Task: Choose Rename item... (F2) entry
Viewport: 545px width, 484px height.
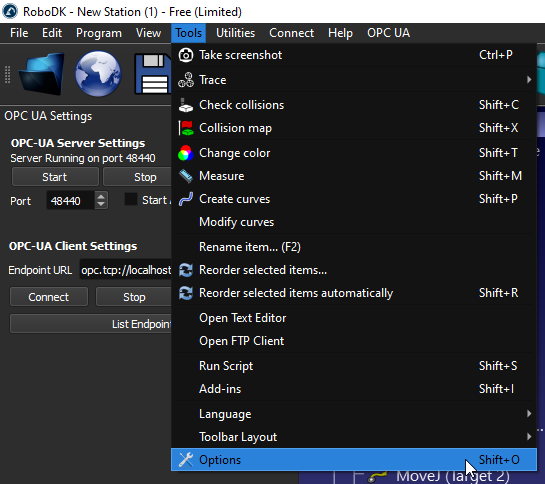Action: tap(354, 247)
